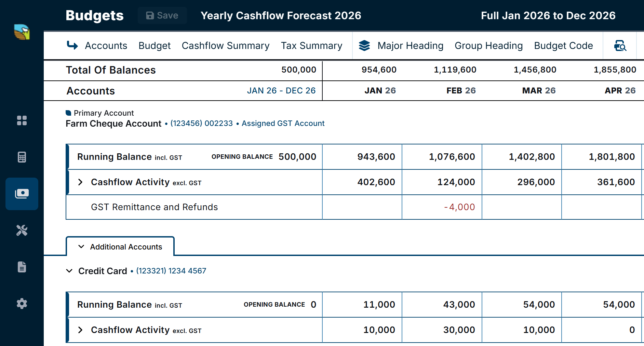
Task: Click running balance 1,076,600 cell
Action: pos(442,157)
